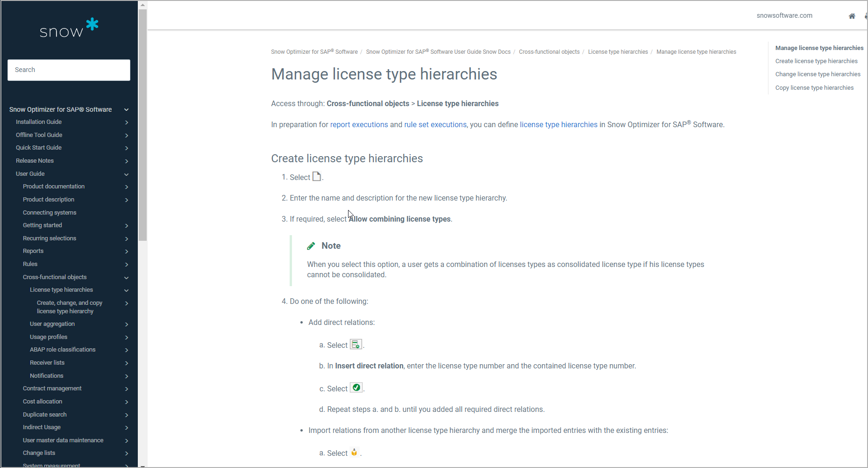The image size is (868, 468).
Task: Expand the Rules chevron
Action: click(127, 265)
